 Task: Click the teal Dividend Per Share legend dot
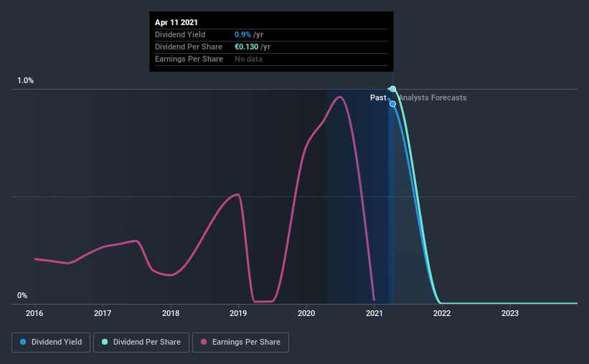(x=105, y=342)
